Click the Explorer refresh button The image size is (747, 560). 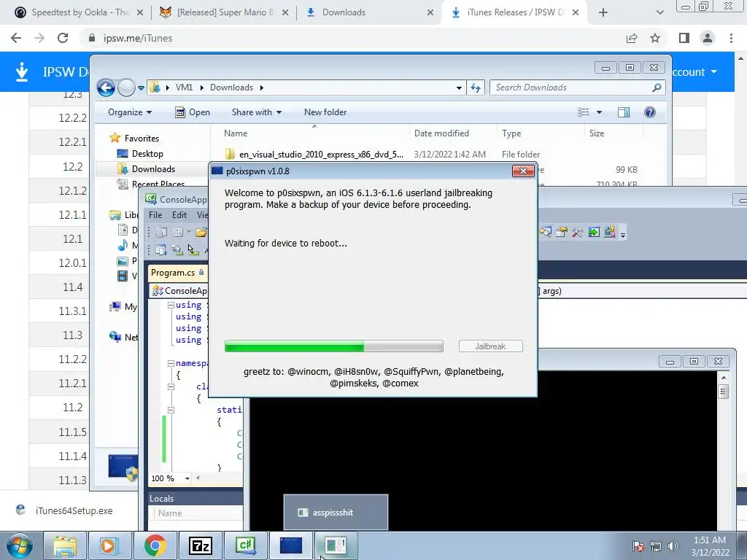(x=476, y=87)
